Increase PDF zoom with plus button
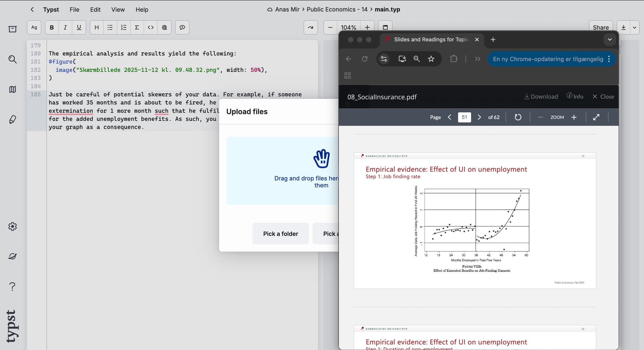This screenshot has width=644, height=350. [574, 117]
